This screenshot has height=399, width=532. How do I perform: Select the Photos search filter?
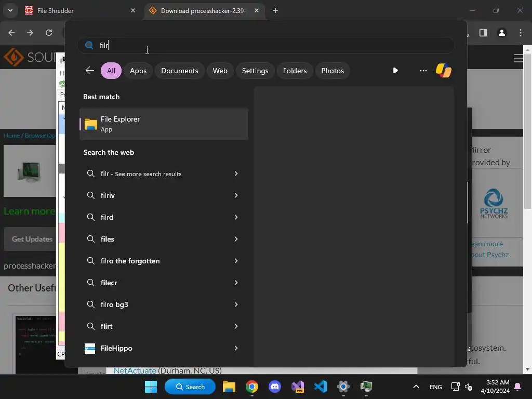[x=332, y=71]
